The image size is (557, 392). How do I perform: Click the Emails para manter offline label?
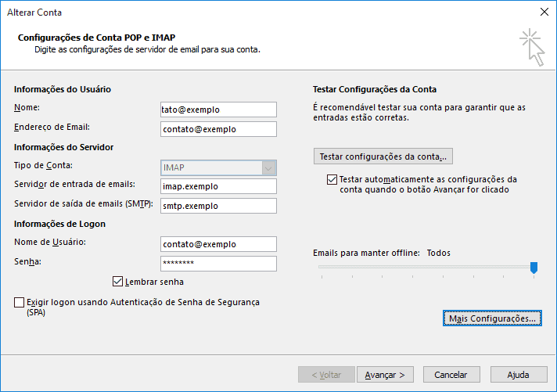click(x=366, y=253)
